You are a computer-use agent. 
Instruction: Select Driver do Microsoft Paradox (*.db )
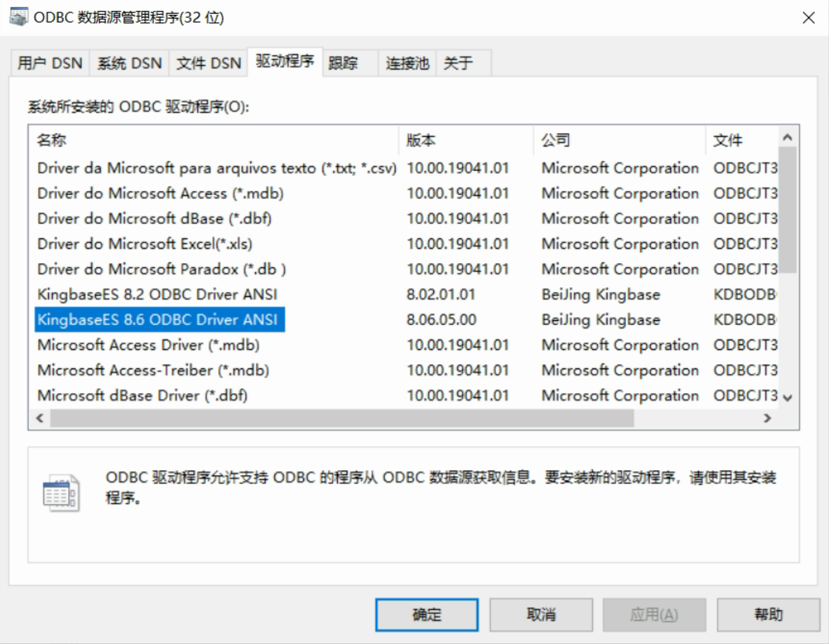(x=162, y=269)
